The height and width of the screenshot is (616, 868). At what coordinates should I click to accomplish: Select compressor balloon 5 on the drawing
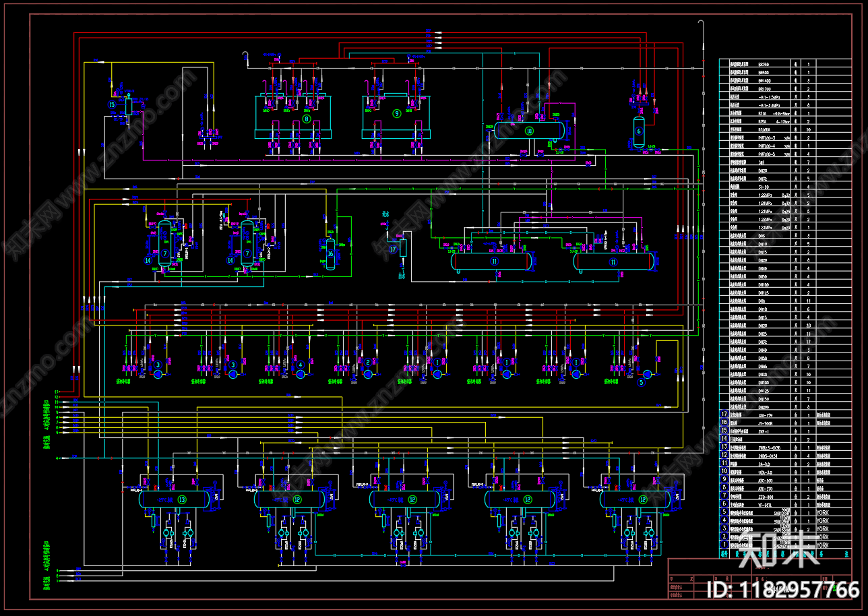click(641, 382)
